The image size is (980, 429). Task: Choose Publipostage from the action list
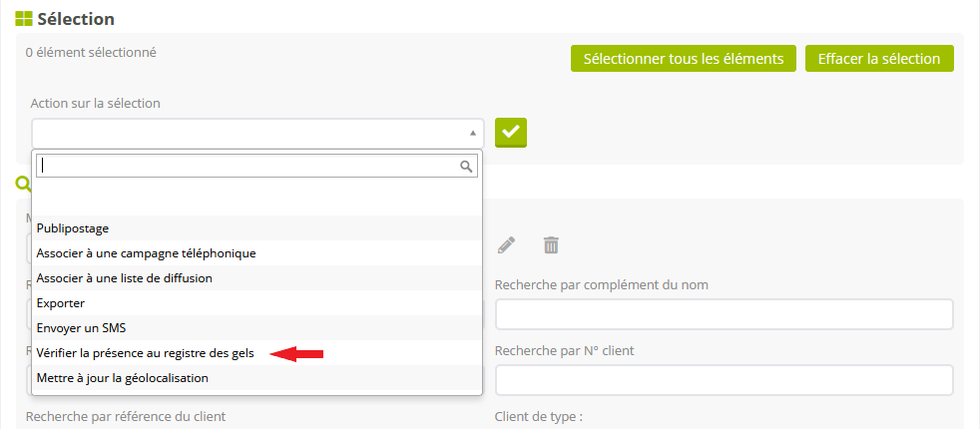click(73, 228)
